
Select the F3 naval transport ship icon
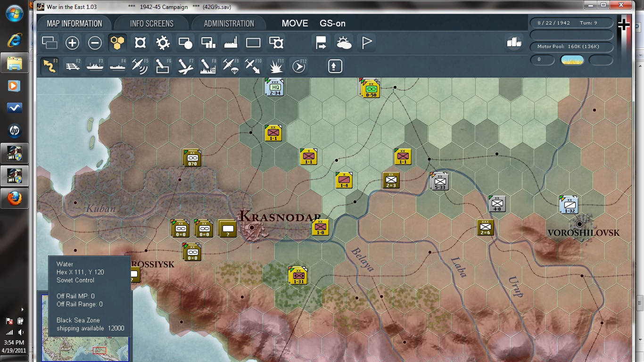[95, 66]
